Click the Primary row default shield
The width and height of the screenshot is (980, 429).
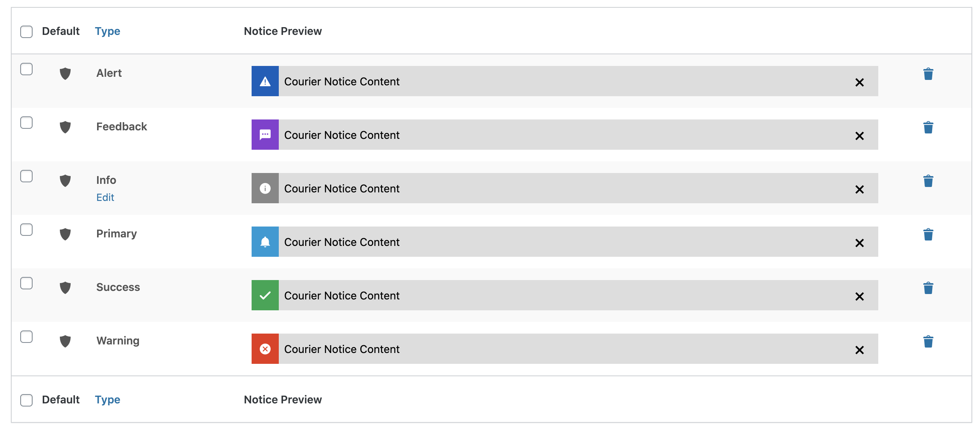(x=65, y=234)
